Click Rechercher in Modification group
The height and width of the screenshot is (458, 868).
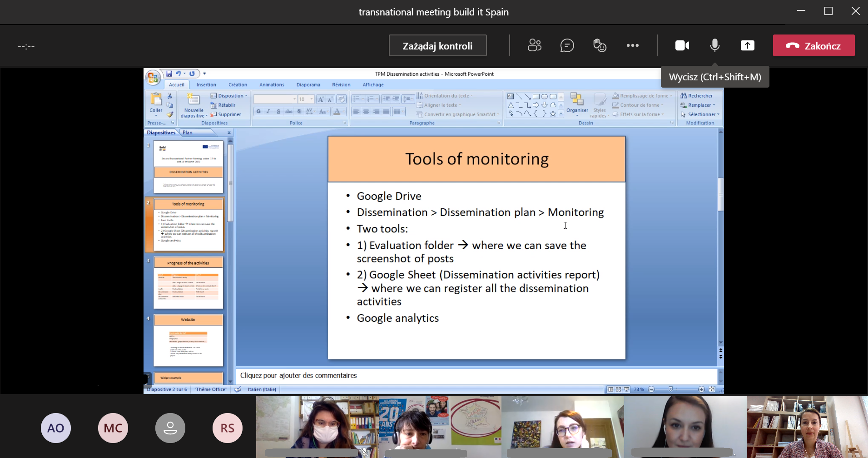(x=697, y=96)
